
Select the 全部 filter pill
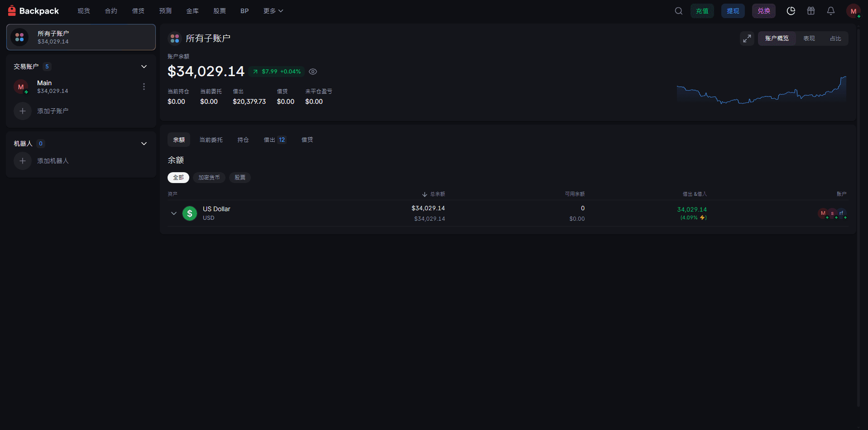click(178, 178)
